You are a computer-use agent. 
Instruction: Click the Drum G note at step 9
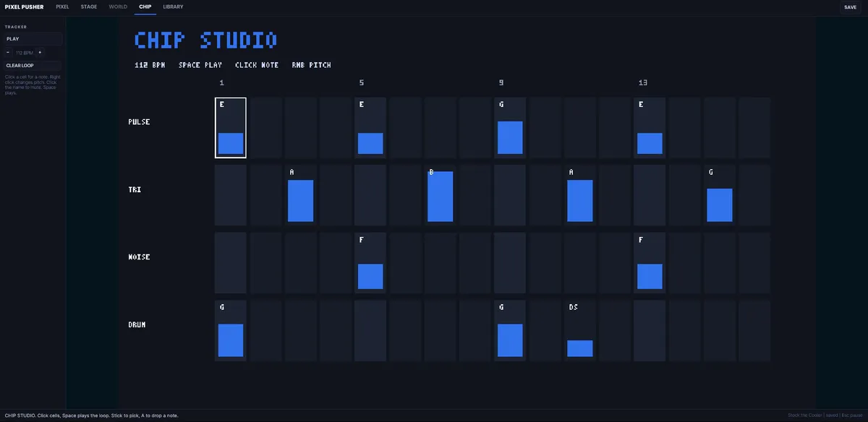click(x=510, y=330)
